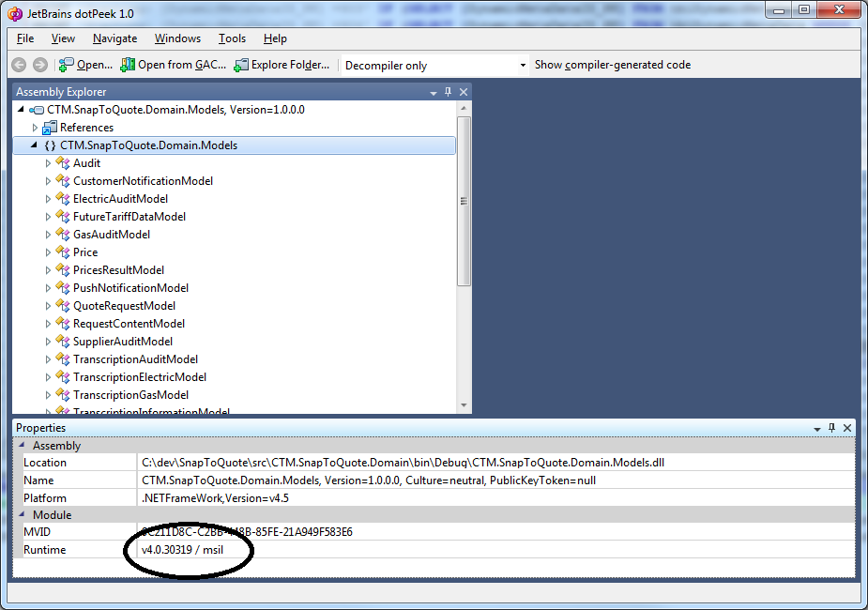The width and height of the screenshot is (868, 610).
Task: Click the Open... button label
Action: coord(95,65)
